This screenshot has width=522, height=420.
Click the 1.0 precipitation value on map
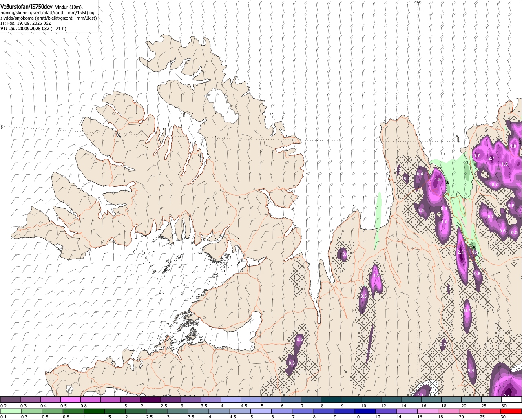pos(444,222)
